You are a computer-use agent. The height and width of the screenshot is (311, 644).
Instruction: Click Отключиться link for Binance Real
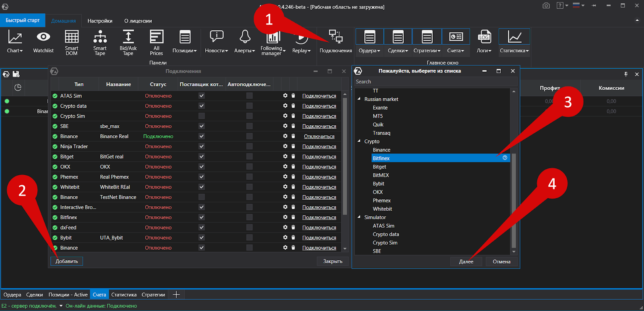coord(319,136)
